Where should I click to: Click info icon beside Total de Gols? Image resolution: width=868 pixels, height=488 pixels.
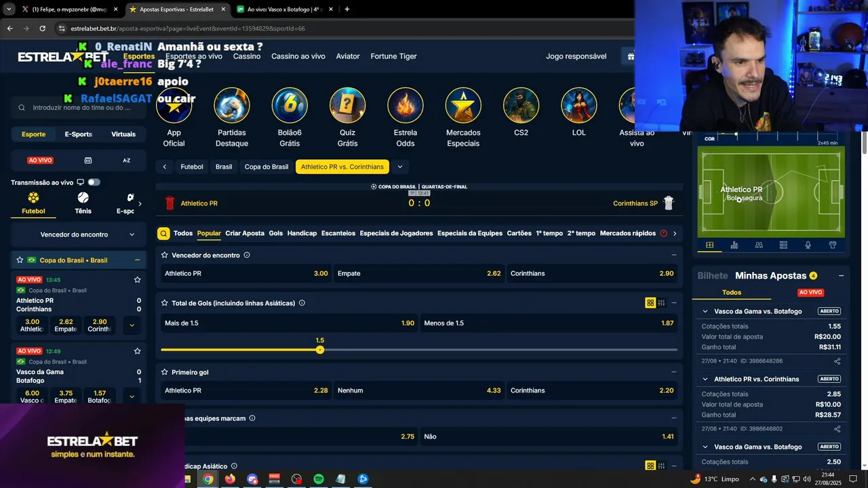pyautogui.click(x=302, y=303)
